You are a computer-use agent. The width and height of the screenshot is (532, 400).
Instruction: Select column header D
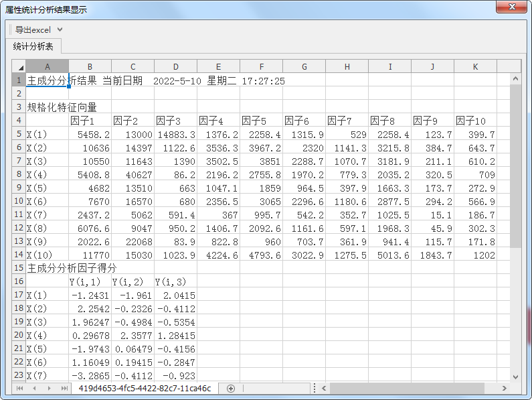175,67
